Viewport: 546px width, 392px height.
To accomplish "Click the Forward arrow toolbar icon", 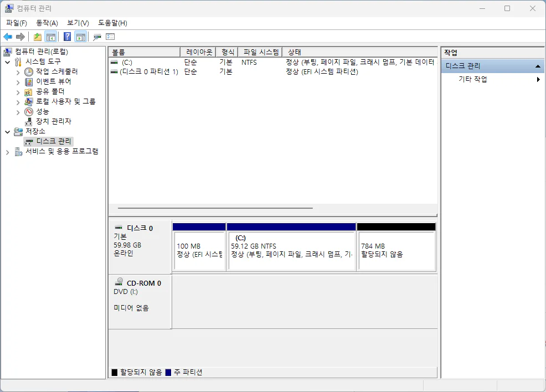I will click(x=20, y=37).
